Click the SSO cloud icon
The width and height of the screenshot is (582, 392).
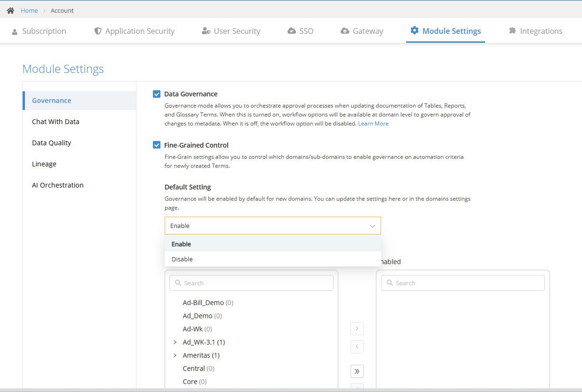click(x=291, y=31)
